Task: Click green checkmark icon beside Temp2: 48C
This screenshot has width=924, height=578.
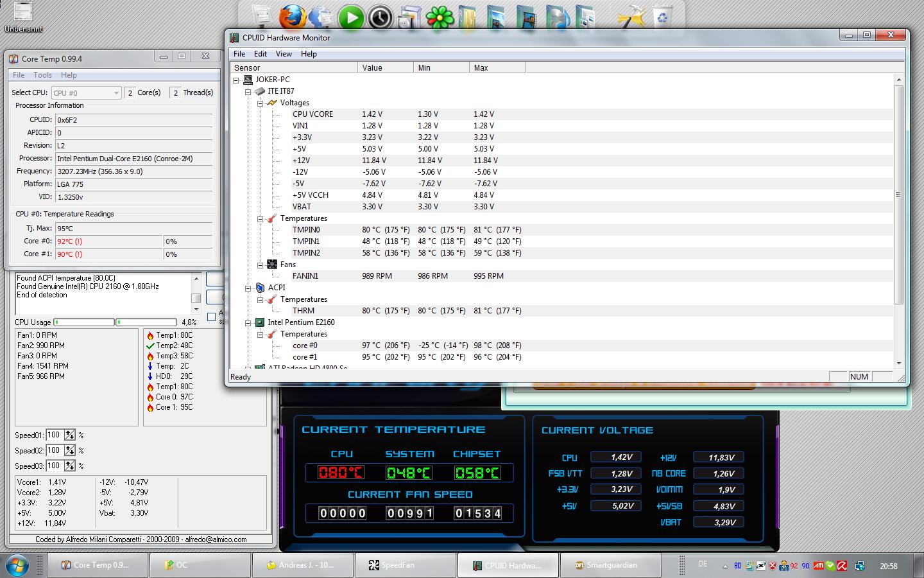Action: 150,346
